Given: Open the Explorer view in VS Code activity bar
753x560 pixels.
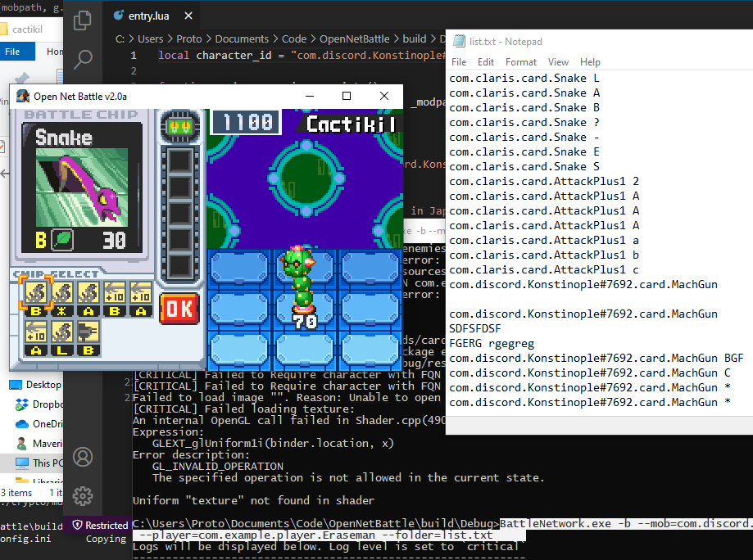Looking at the screenshot, I should tap(83, 20).
